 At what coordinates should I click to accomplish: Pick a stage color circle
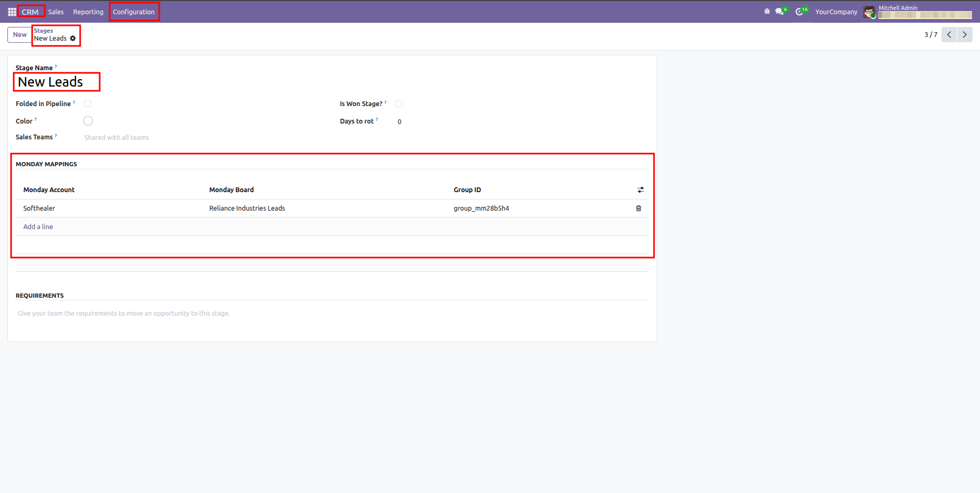88,121
